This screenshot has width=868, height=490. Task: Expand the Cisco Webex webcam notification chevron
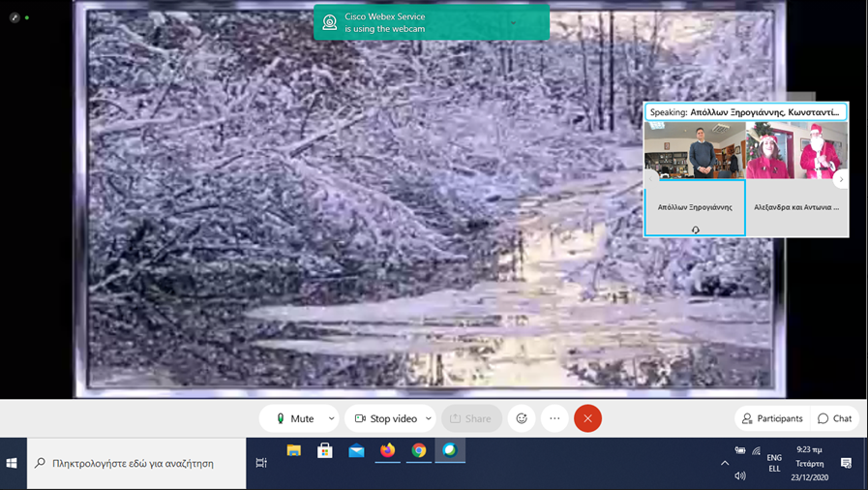pyautogui.click(x=513, y=22)
